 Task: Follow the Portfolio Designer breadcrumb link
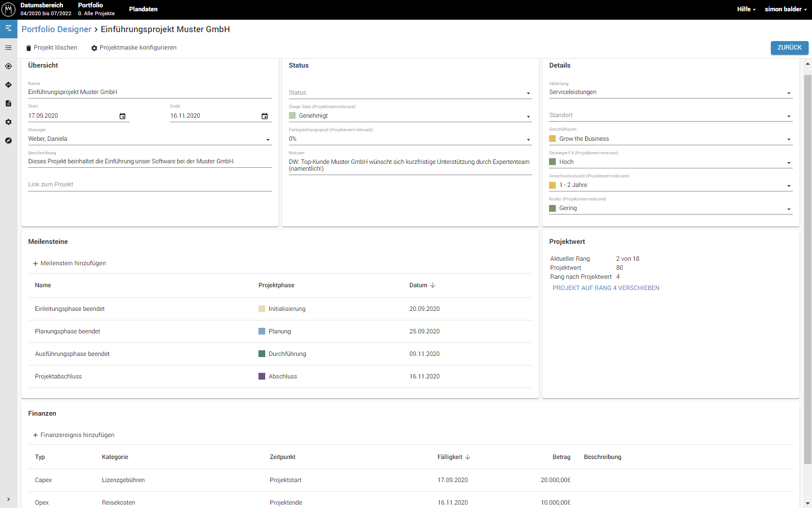tap(56, 29)
